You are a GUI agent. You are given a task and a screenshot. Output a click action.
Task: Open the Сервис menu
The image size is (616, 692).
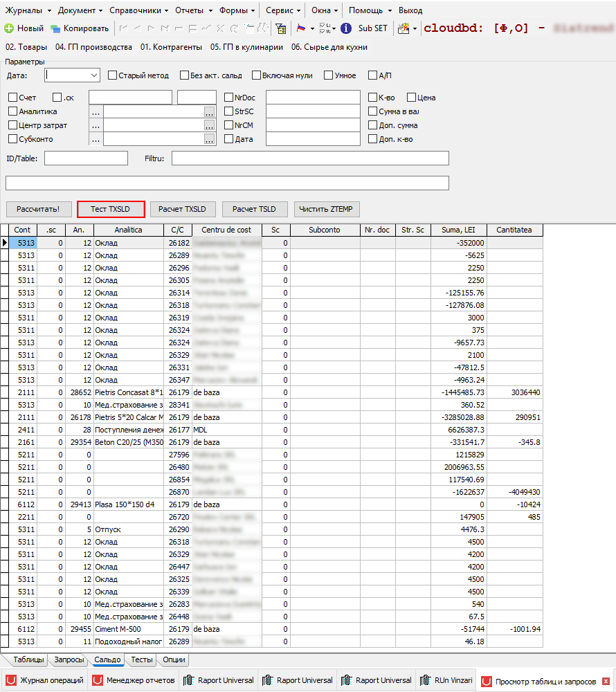coord(283,10)
